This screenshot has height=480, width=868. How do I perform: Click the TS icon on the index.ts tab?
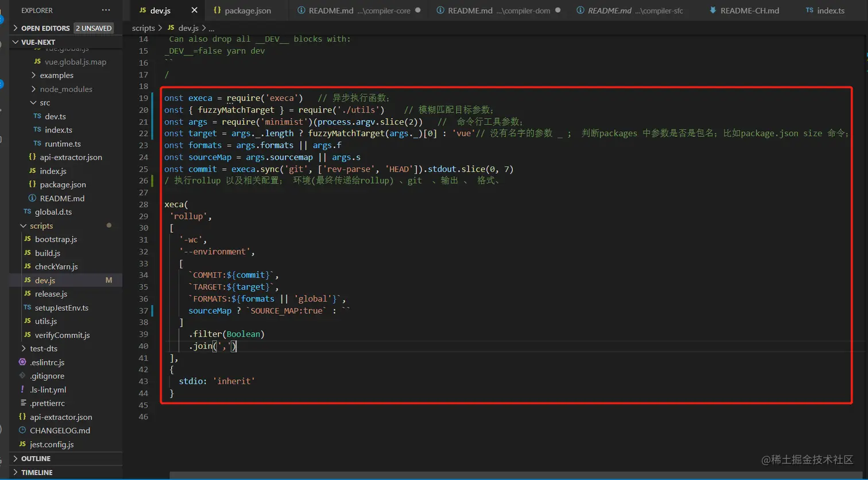(809, 10)
